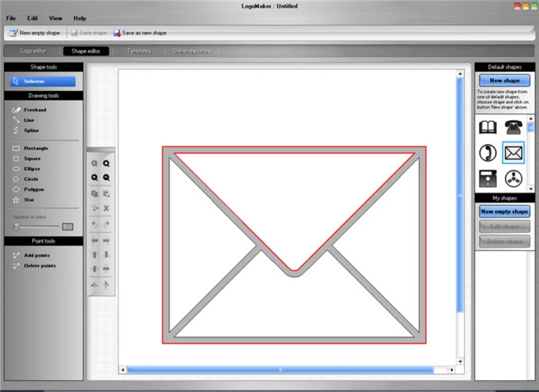This screenshot has width=539, height=392.
Task: Switch to the Shape editor tab
Action: pyautogui.click(x=86, y=51)
